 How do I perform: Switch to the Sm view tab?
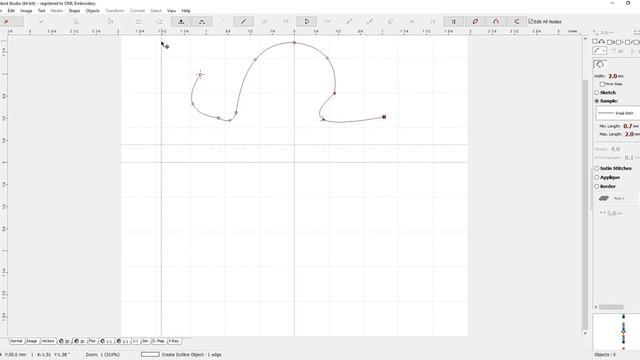point(145,341)
